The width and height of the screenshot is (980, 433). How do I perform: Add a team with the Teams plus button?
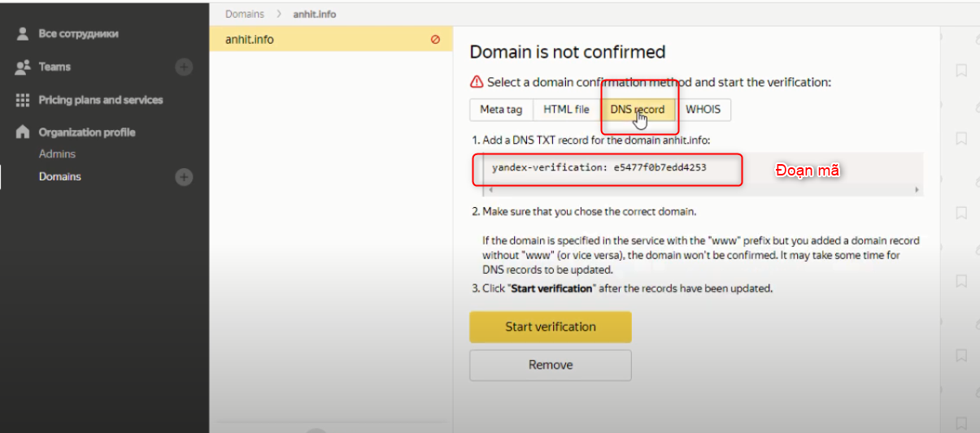[184, 67]
